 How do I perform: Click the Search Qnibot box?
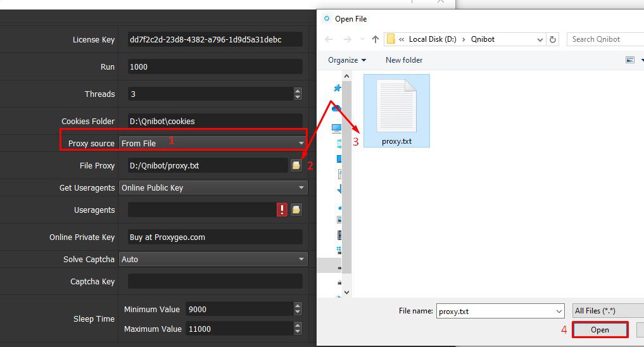[605, 39]
